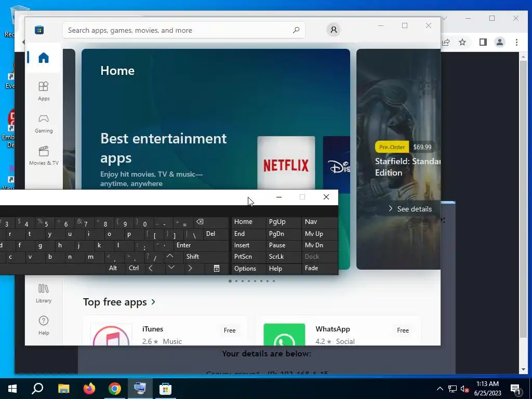Open the Apps section in Store sidebar

point(44,91)
